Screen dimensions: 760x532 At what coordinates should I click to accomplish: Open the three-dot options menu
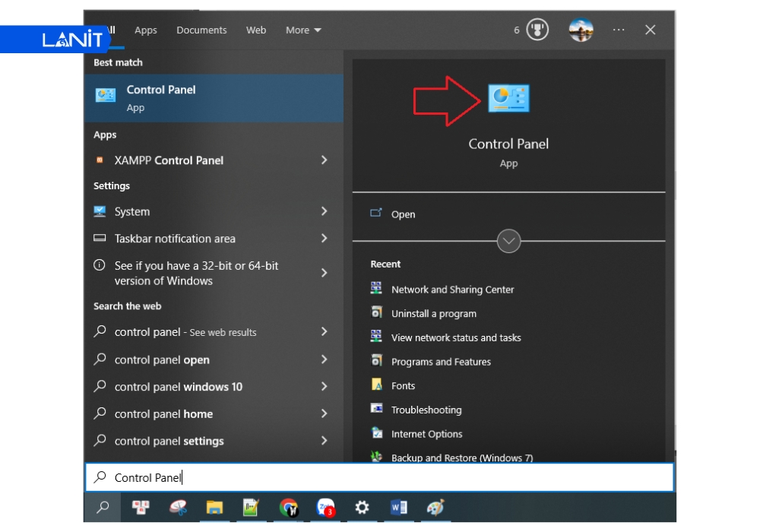tap(618, 30)
